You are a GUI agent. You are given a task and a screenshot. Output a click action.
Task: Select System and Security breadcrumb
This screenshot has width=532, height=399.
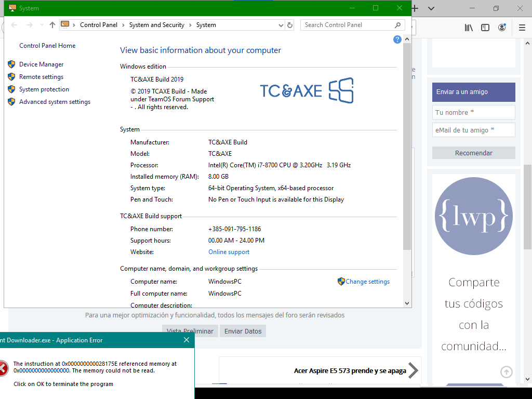[157, 25]
